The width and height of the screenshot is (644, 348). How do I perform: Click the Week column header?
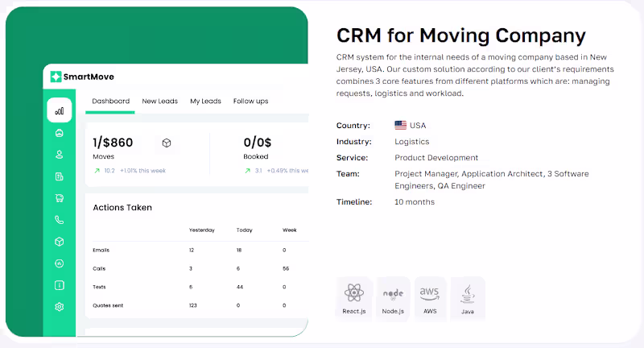[290, 230]
